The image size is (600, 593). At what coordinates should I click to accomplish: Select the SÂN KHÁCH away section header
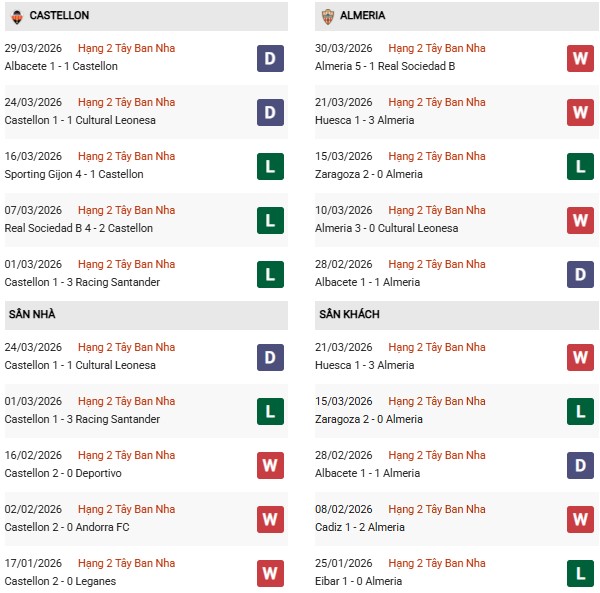[349, 314]
